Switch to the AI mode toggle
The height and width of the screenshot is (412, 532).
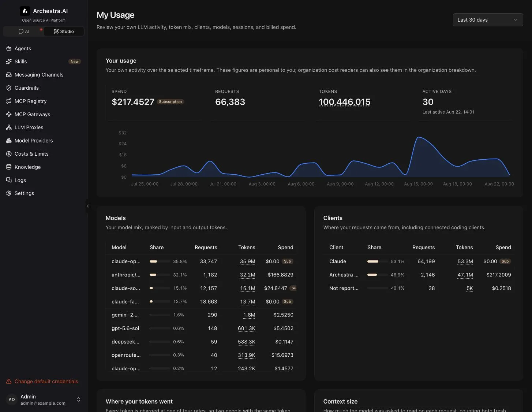click(x=24, y=31)
